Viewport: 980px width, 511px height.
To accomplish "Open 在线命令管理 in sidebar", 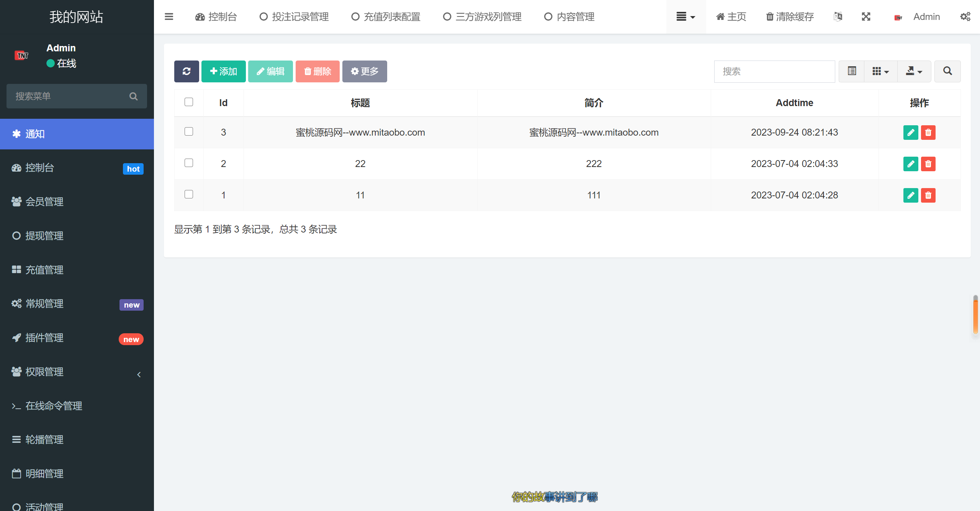I will [x=77, y=406].
